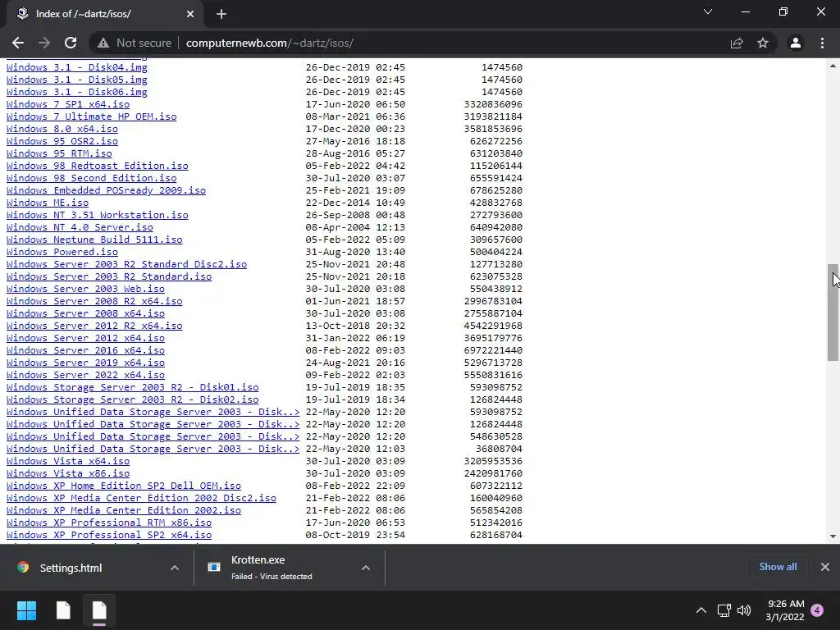This screenshot has width=840, height=630.
Task: Click Windows 98 Redtoast Edition.iso
Action: click(98, 166)
